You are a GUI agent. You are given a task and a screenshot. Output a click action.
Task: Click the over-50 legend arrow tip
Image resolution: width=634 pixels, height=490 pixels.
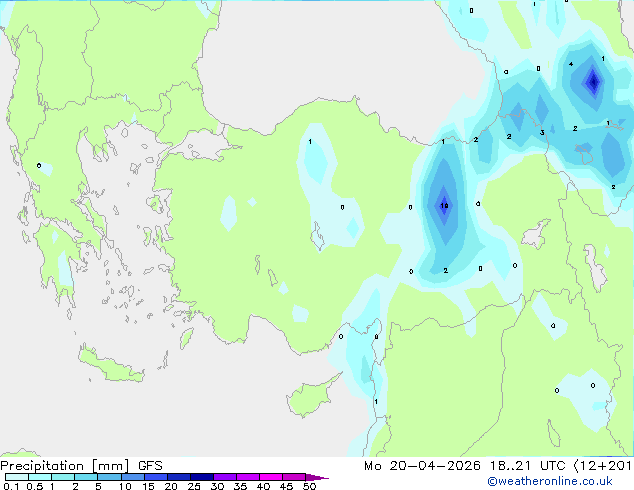pyautogui.click(x=318, y=477)
